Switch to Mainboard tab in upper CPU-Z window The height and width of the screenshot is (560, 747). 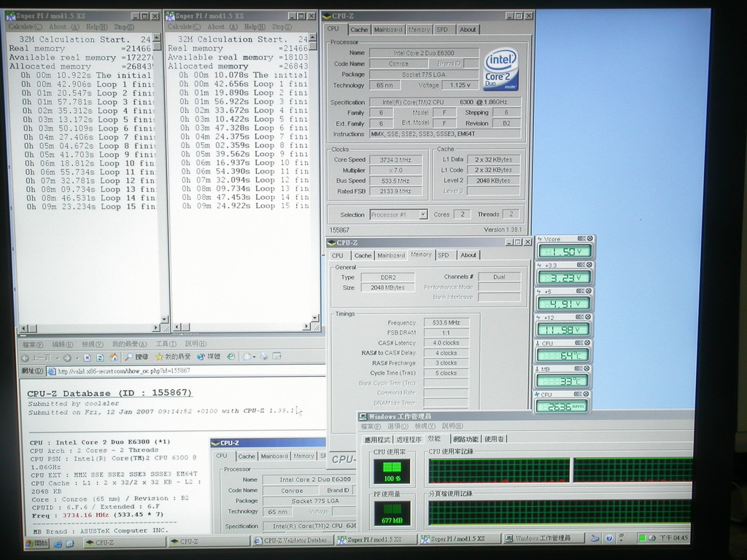point(388,29)
